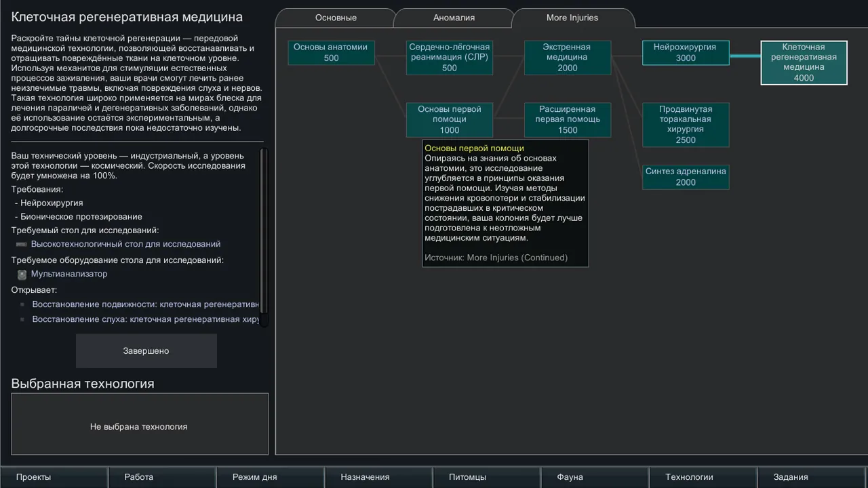The image size is (868, 488).
Task: Select the Основы анатомии research node
Action: [331, 53]
